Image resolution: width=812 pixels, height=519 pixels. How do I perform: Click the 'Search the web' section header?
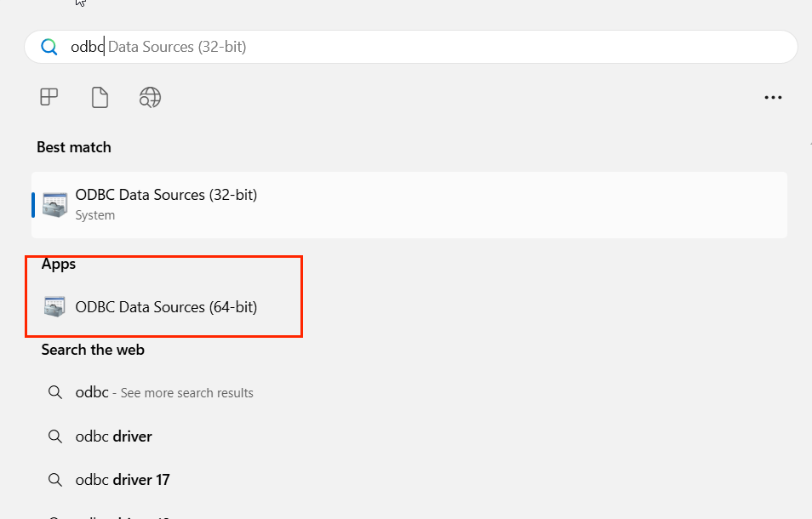tap(93, 350)
